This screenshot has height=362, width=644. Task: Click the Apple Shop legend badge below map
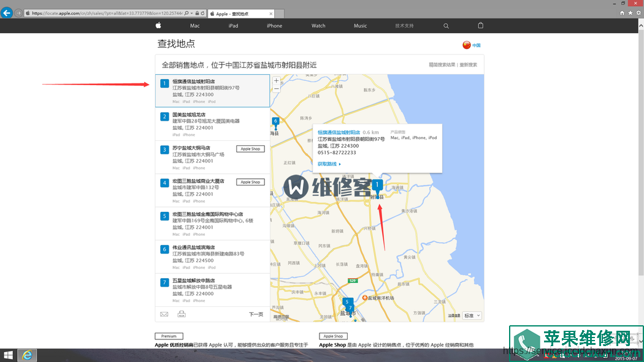click(333, 336)
